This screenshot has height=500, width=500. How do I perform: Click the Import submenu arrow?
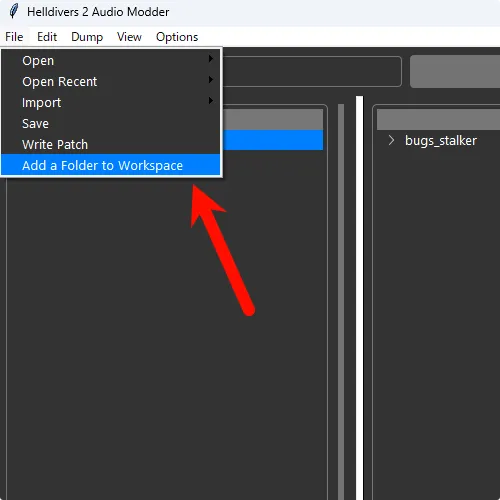tap(211, 100)
